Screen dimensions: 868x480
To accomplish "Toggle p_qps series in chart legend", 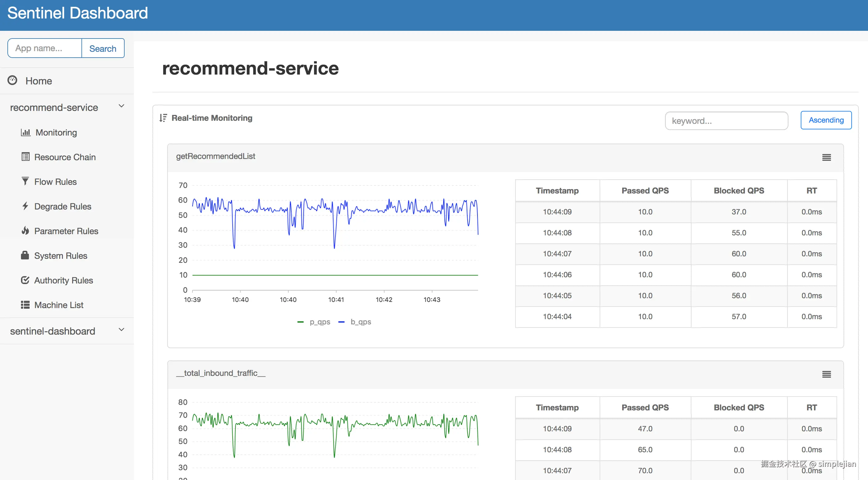I will [x=314, y=322].
